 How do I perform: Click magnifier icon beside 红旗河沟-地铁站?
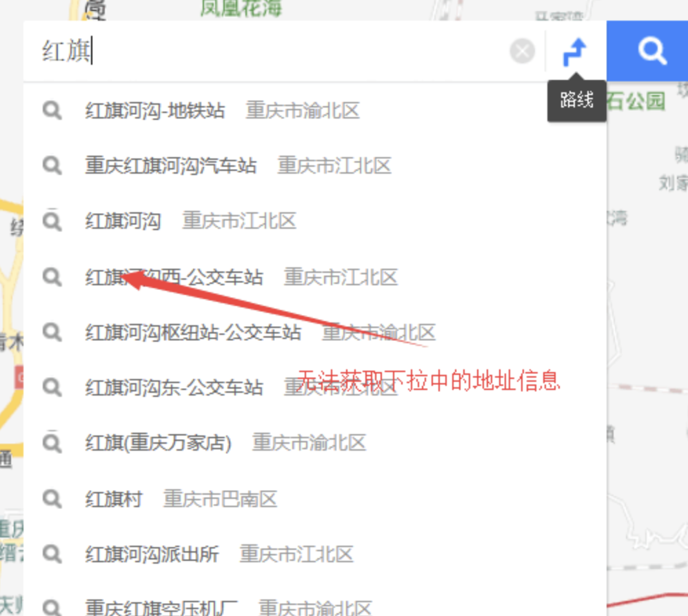[x=52, y=110]
